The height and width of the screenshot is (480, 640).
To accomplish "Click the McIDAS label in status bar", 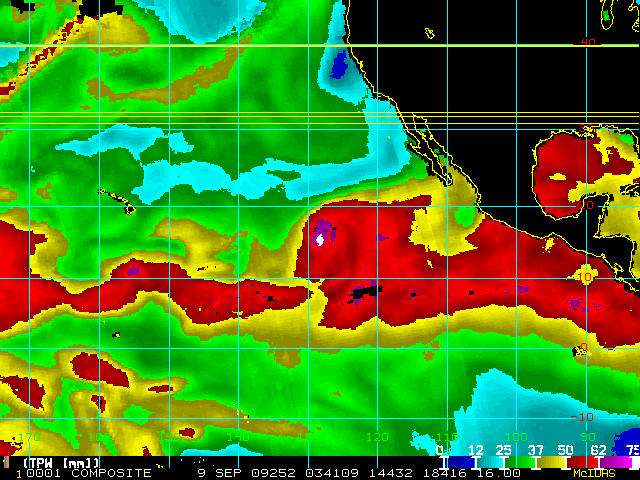I will coord(594,473).
